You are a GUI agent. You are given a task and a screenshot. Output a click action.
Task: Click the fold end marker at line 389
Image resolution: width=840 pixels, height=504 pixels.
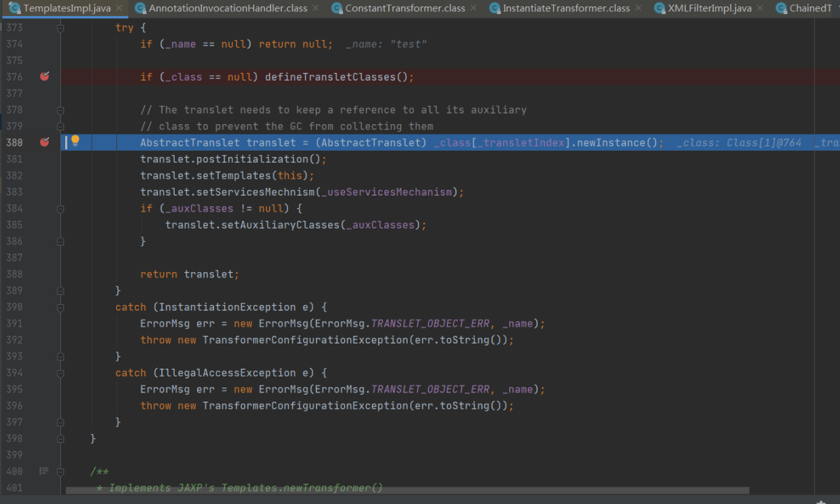(60, 290)
